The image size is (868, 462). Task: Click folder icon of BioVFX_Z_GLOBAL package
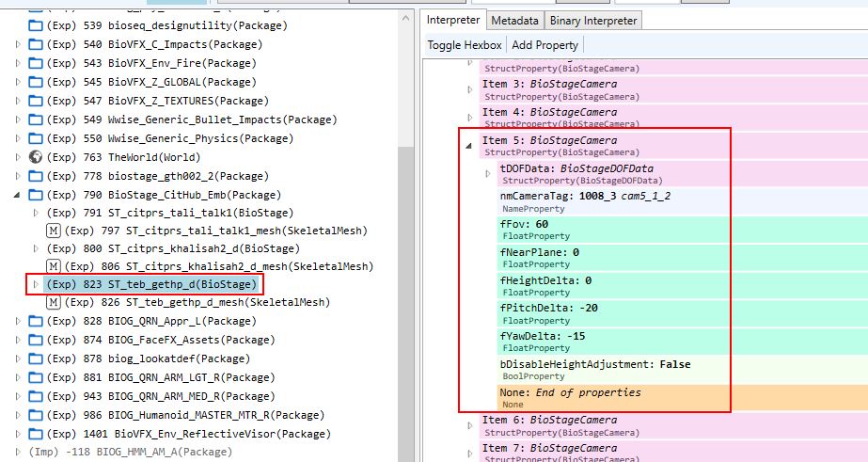[36, 82]
